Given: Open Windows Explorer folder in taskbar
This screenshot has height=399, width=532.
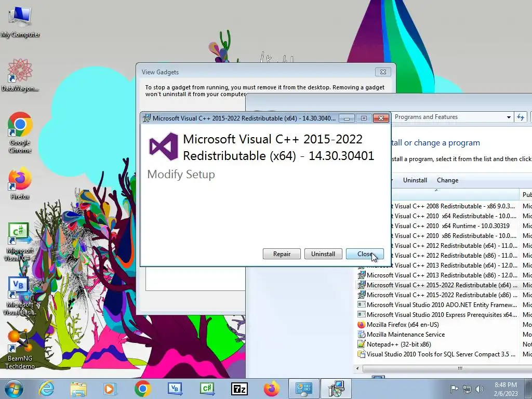Looking at the screenshot, I should pos(78,389).
